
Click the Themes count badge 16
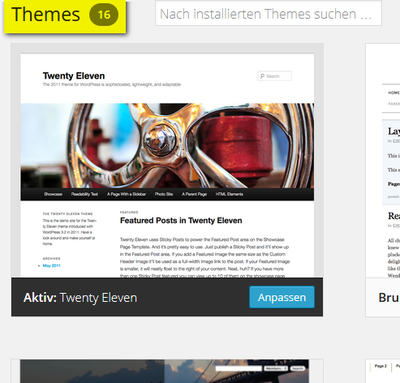pos(104,14)
